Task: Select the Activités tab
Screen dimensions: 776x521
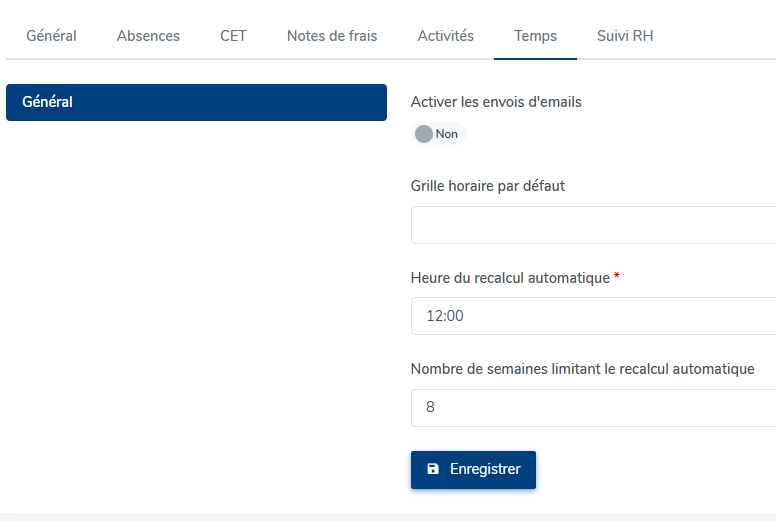Action: (445, 36)
